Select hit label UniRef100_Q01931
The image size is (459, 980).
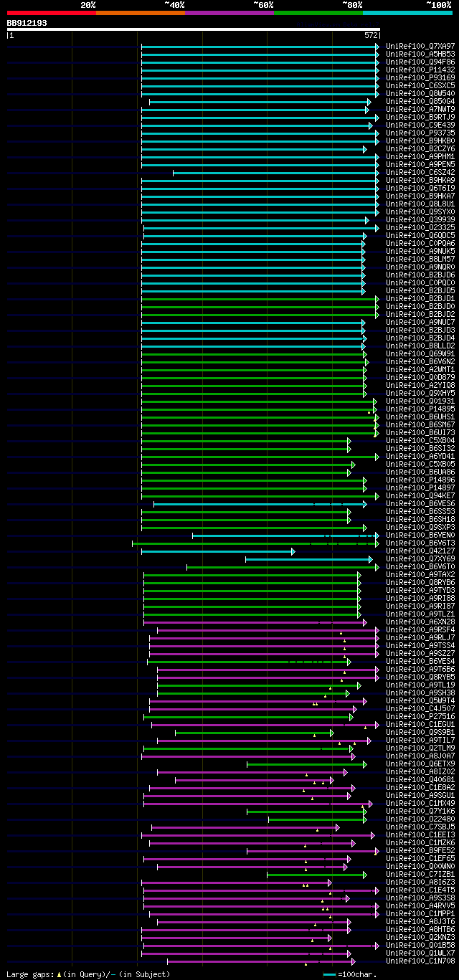(x=420, y=401)
